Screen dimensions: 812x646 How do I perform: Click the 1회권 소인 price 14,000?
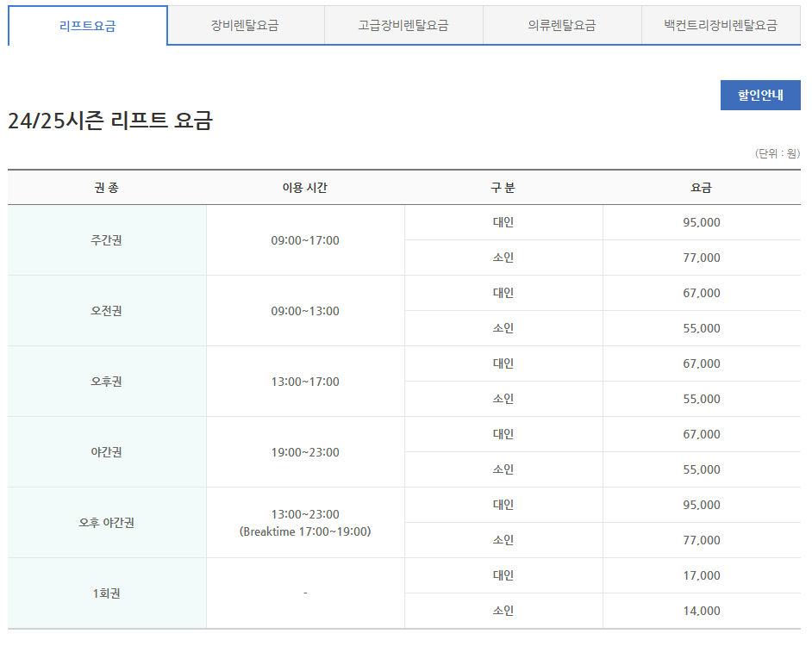click(x=702, y=611)
